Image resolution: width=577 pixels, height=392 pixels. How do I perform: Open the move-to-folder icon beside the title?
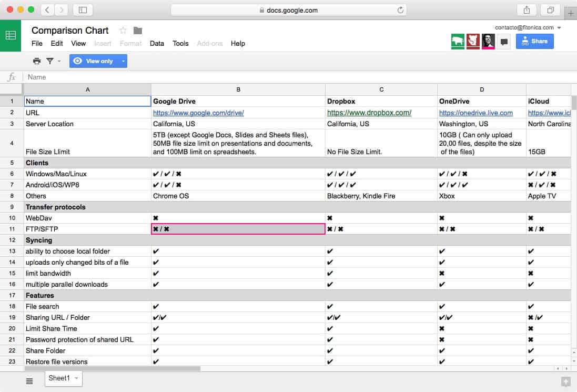(x=138, y=30)
